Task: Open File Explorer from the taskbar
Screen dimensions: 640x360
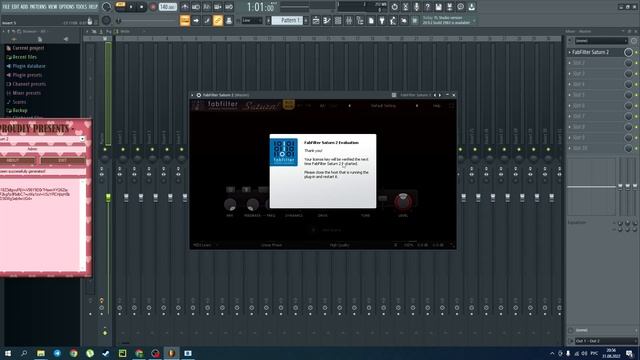Action: 41,353
